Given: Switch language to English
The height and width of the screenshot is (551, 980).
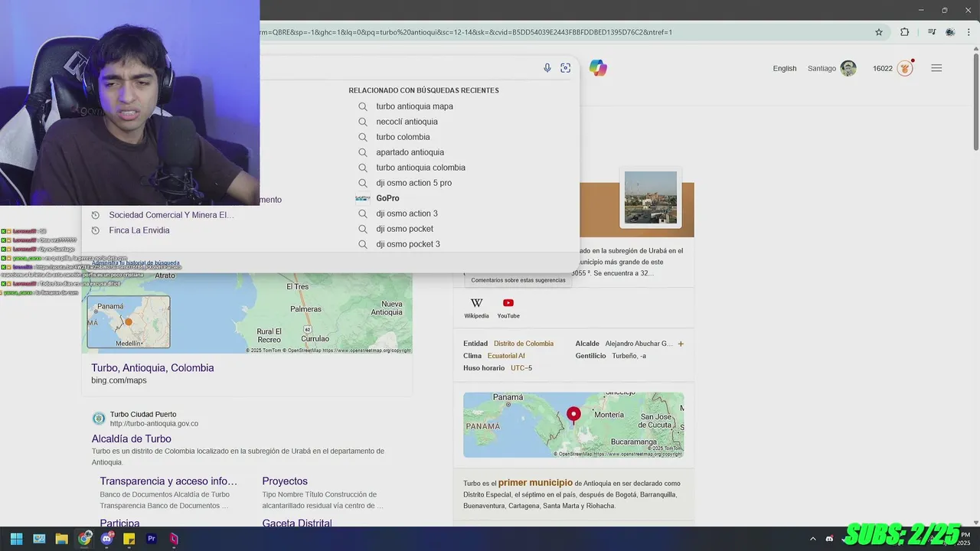Looking at the screenshot, I should tap(785, 68).
